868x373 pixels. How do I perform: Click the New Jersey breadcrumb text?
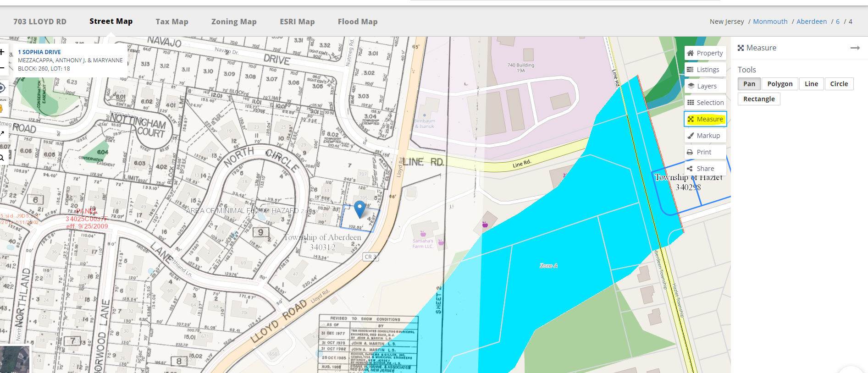pos(727,22)
